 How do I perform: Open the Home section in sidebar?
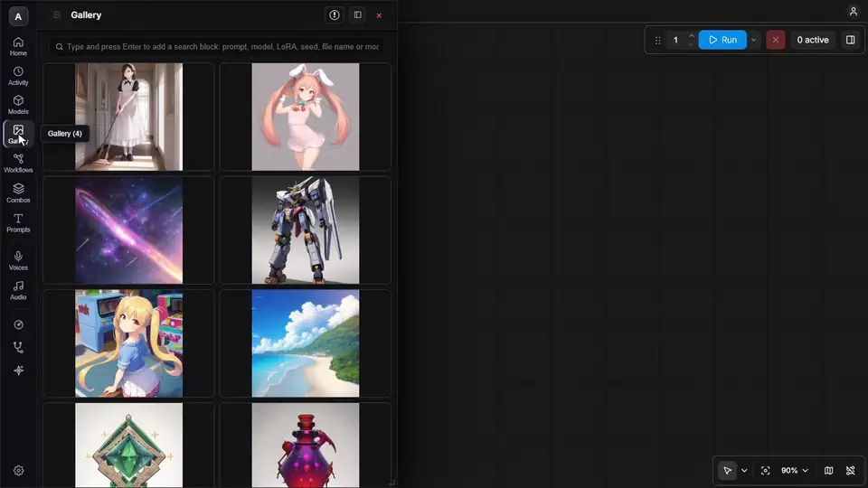pos(18,46)
